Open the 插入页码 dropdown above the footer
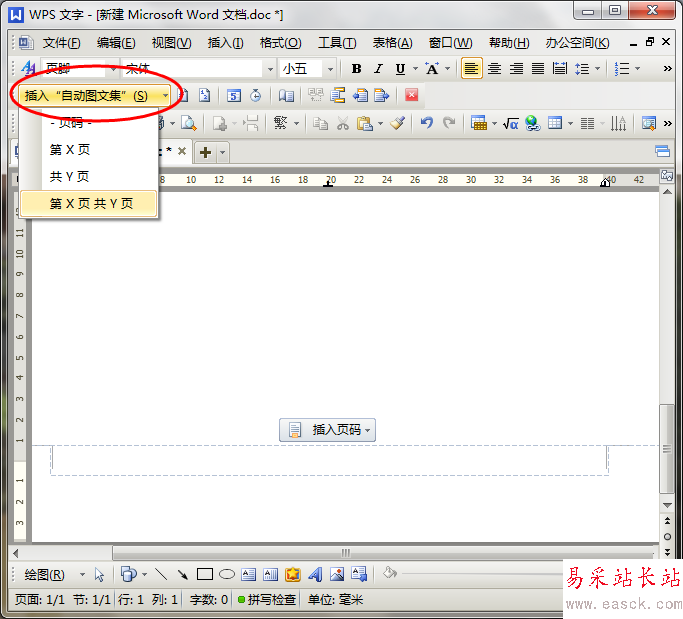This screenshot has width=683, height=619. pyautogui.click(x=327, y=430)
